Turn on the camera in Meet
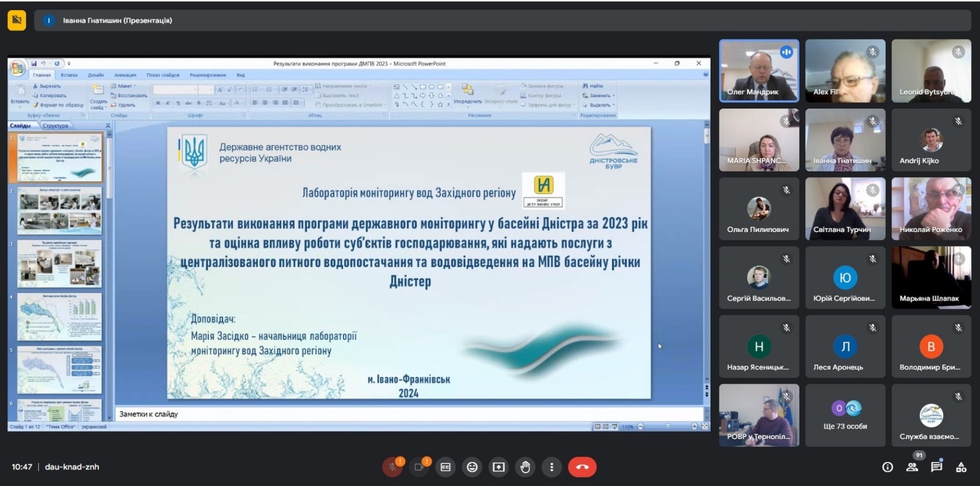Viewport: 980px width, 486px height. [x=420, y=467]
